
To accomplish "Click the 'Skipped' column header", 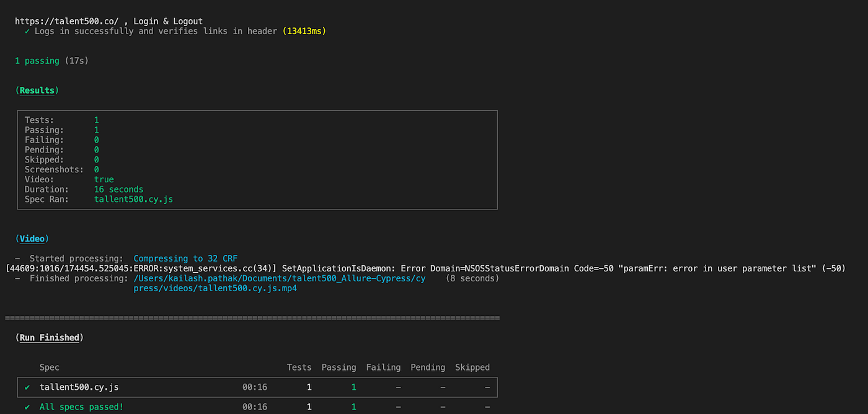I will coord(472,368).
